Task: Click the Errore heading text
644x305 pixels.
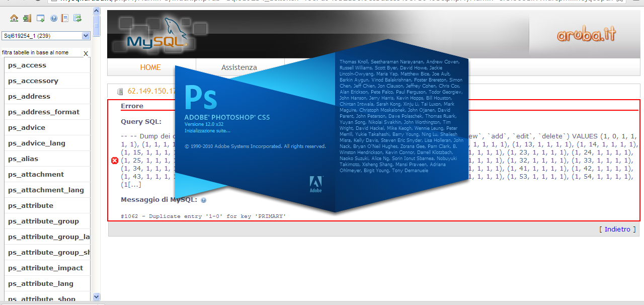Action: [132, 106]
